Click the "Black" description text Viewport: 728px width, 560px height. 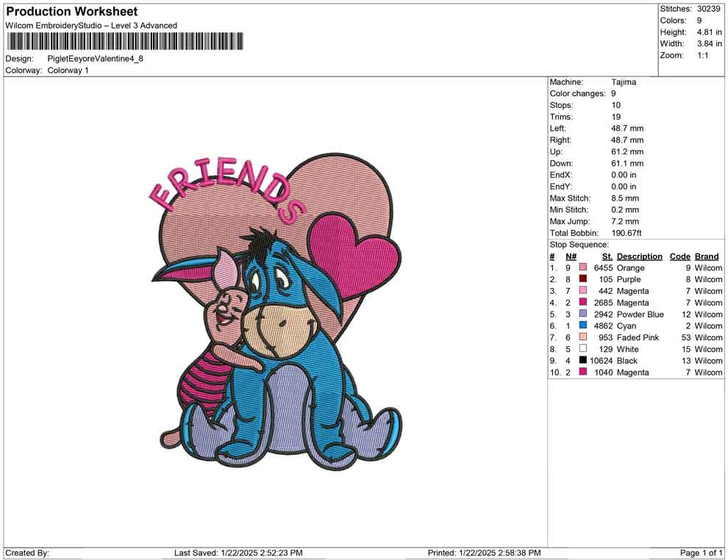tap(627, 361)
